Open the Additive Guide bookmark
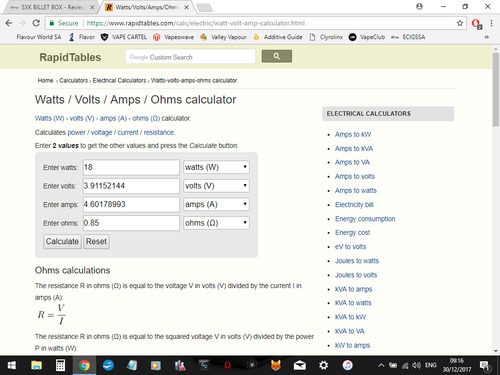 point(278,37)
